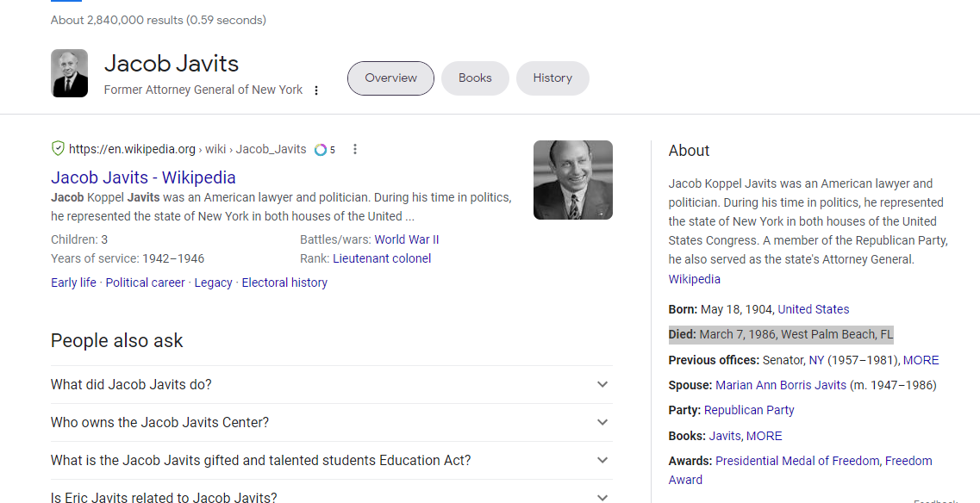Open the Javits book link

pos(724,436)
